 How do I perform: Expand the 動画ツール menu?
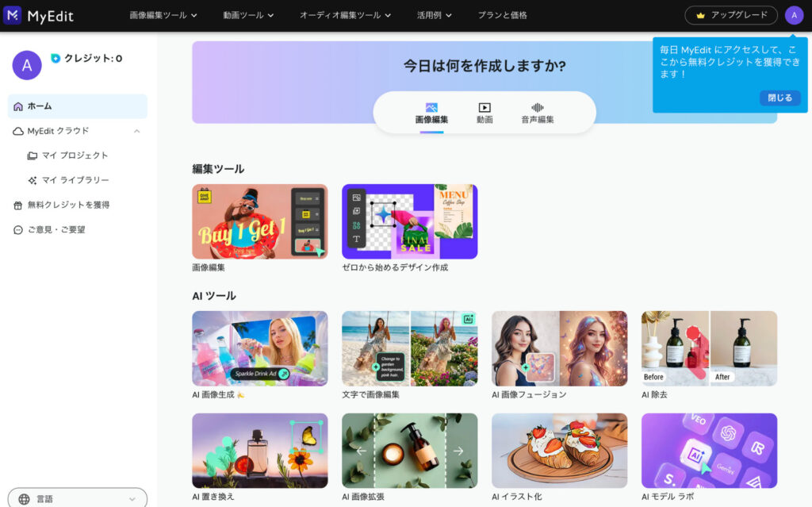(x=248, y=15)
